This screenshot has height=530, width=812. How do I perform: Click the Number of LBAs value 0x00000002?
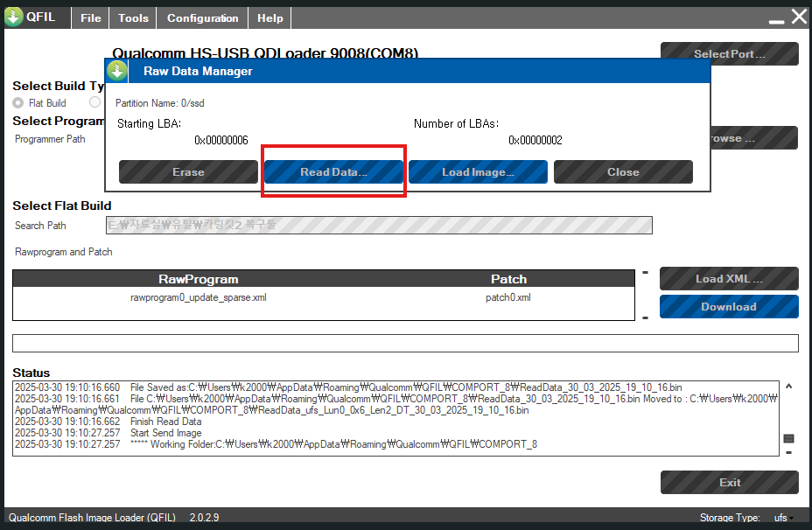535,140
